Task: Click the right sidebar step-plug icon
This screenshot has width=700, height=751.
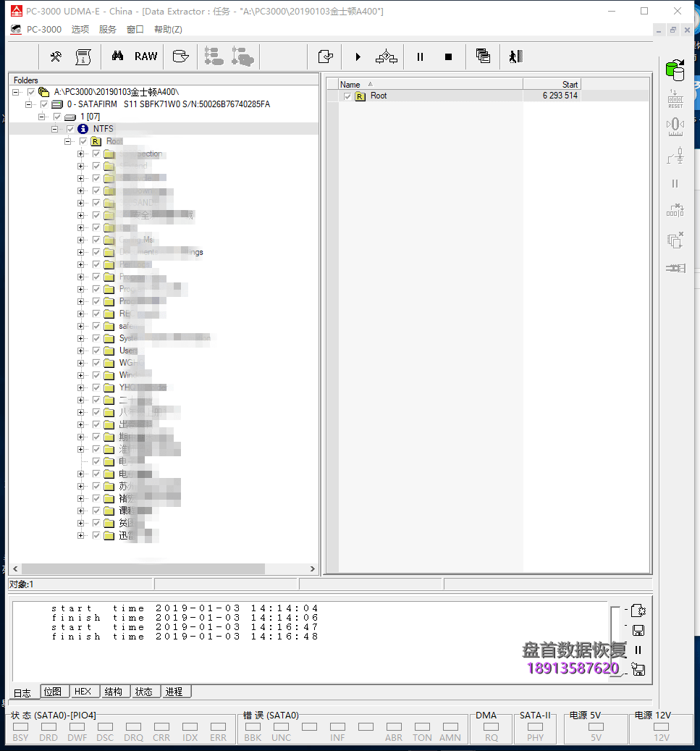Action: tap(675, 156)
